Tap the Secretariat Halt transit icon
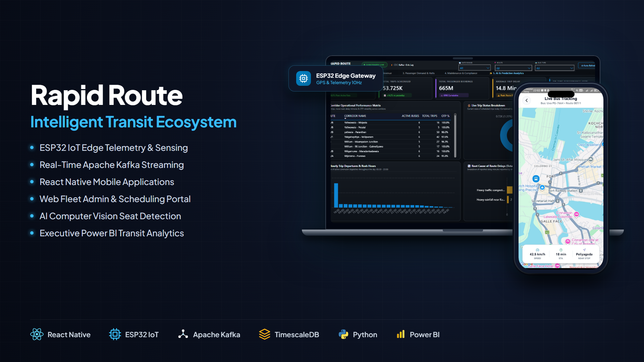The image size is (644, 362). [557, 201]
